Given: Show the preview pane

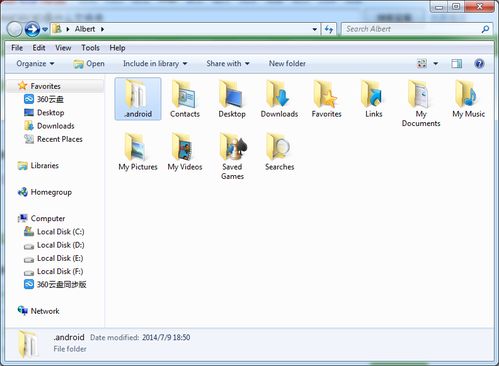Looking at the screenshot, I should 456,64.
